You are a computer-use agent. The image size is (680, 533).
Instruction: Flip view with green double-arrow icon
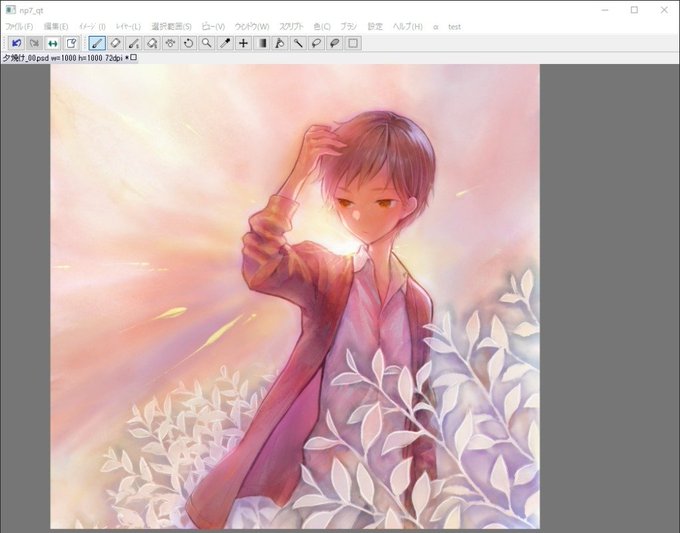[x=52, y=43]
